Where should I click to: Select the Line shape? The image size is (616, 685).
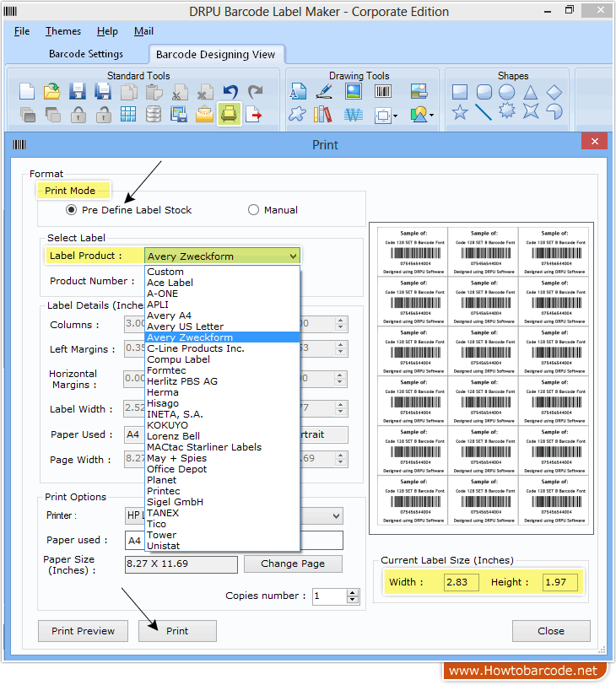coord(484,112)
